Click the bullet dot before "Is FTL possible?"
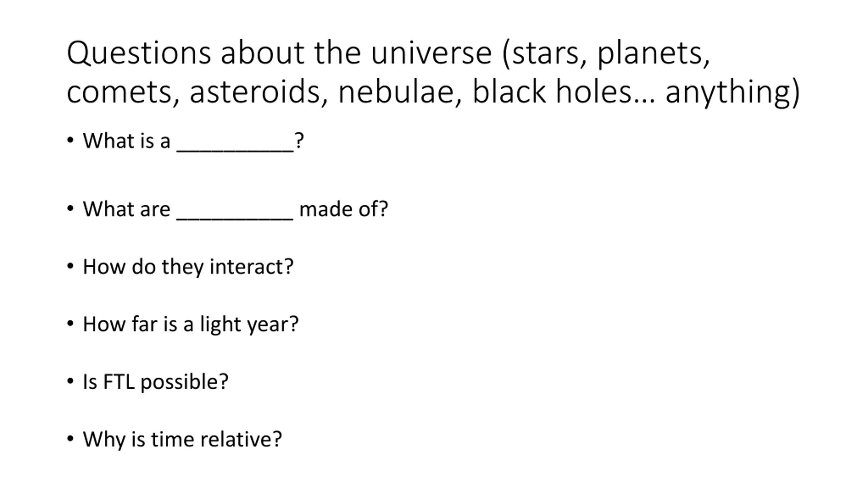The image size is (868, 488). [70, 382]
